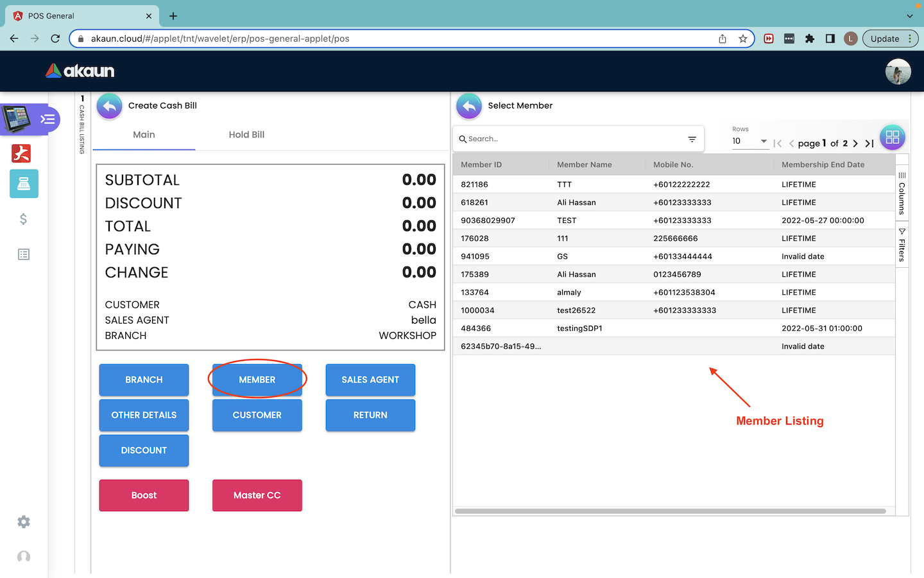
Task: Go to next page of members
Action: click(855, 143)
